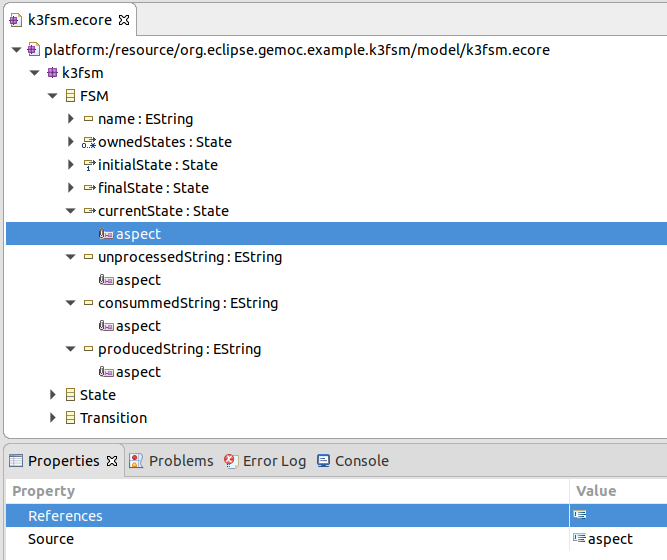Click the initialState reference icon
Image resolution: width=667 pixels, height=560 pixels.
click(x=88, y=165)
